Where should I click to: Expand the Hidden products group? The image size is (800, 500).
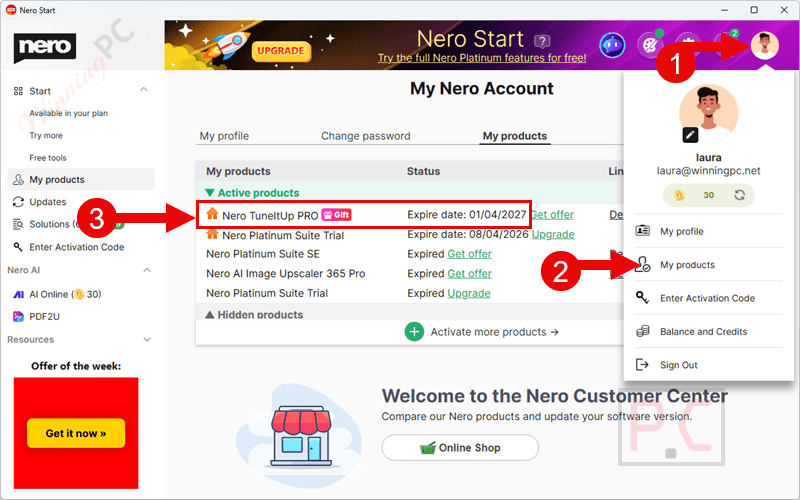tap(254, 314)
